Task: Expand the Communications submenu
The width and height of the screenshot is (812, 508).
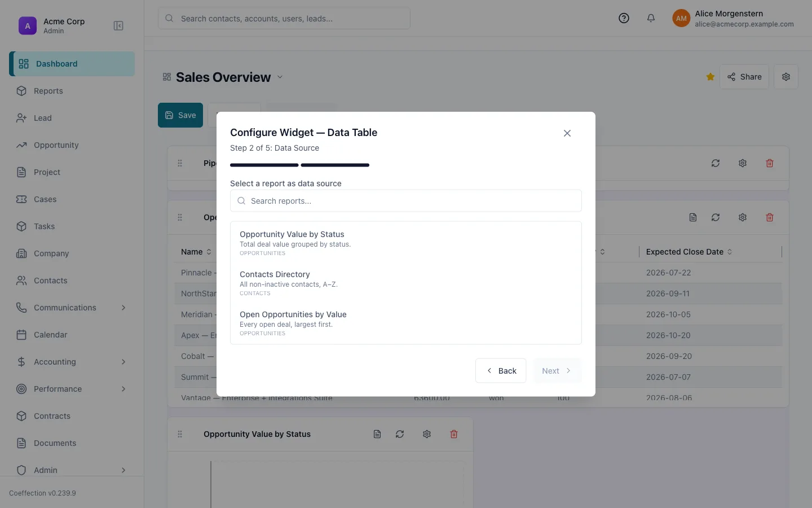Action: [x=123, y=308]
